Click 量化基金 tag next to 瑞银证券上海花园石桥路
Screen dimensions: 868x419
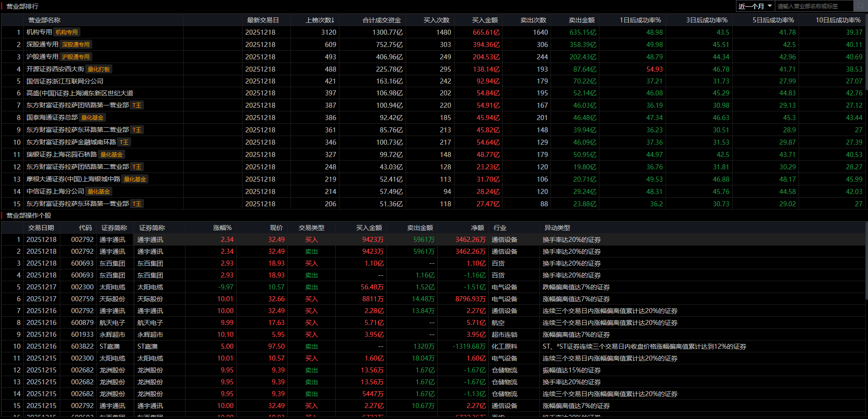point(111,155)
